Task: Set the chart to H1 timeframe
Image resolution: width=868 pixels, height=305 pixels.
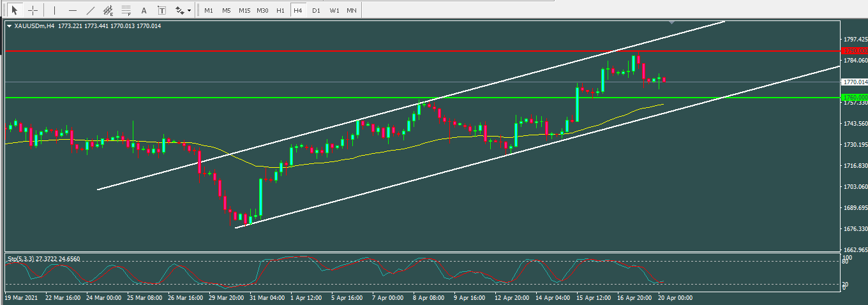Action: 280,10
